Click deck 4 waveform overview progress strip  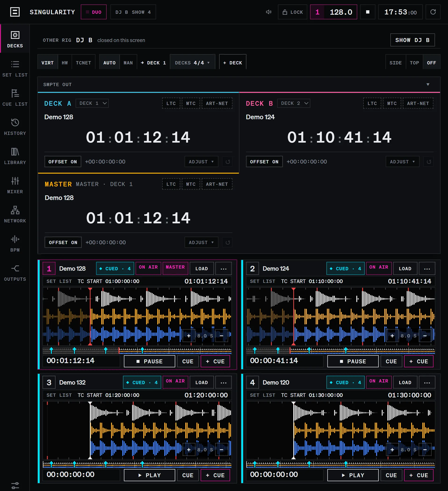point(340,464)
